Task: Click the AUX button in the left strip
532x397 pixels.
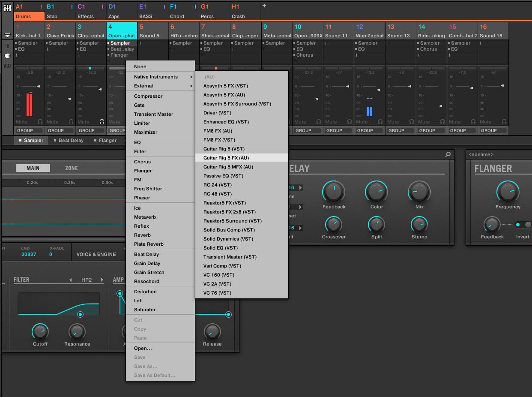Action: (7, 66)
